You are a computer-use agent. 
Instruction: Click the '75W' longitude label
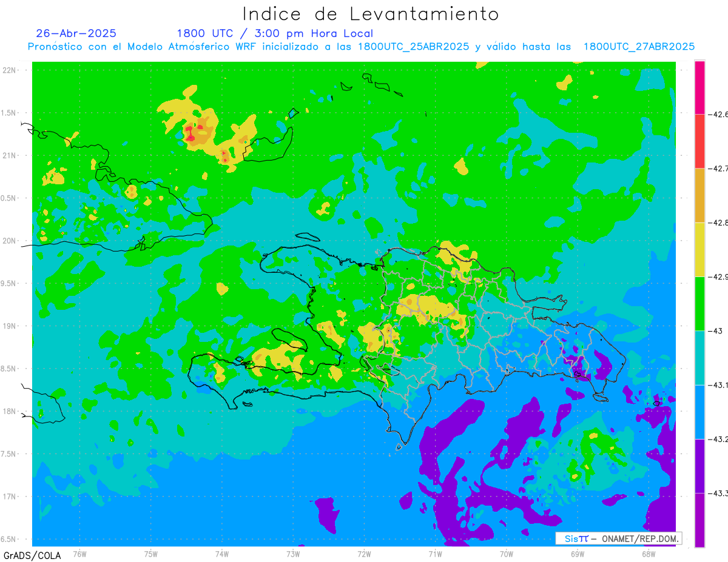coord(151,554)
